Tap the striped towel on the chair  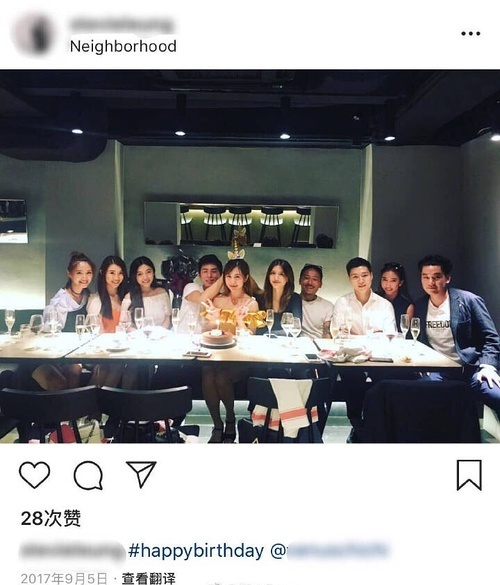(x=287, y=407)
